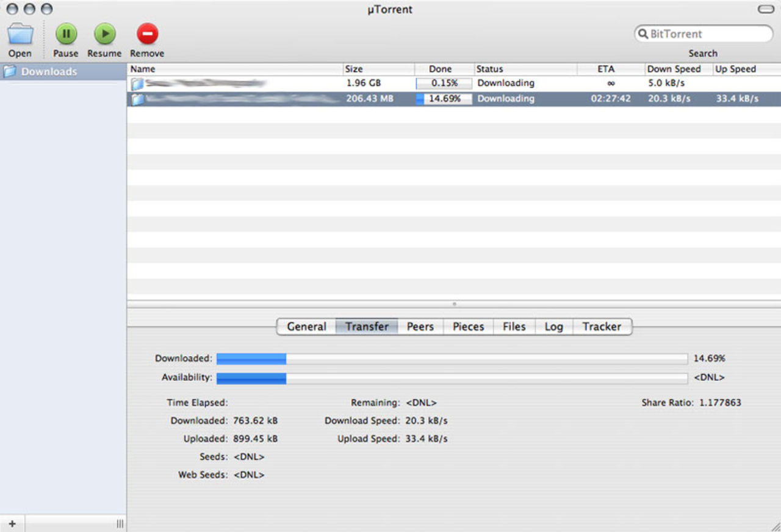Open the General tab

(306, 326)
